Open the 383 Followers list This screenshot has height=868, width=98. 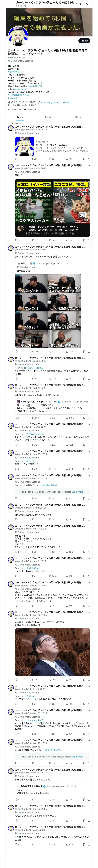(30, 110)
